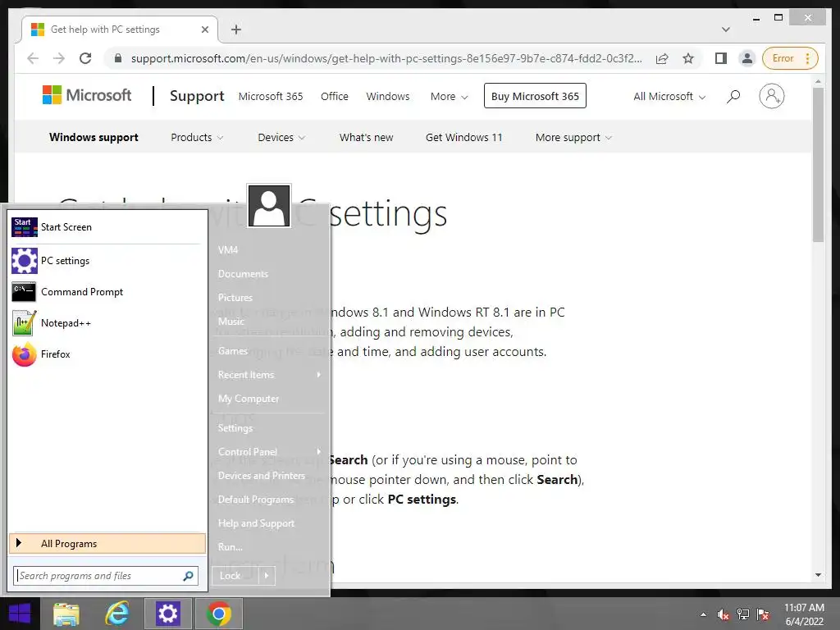
Task: Open the tab search chevron
Action: point(726,30)
